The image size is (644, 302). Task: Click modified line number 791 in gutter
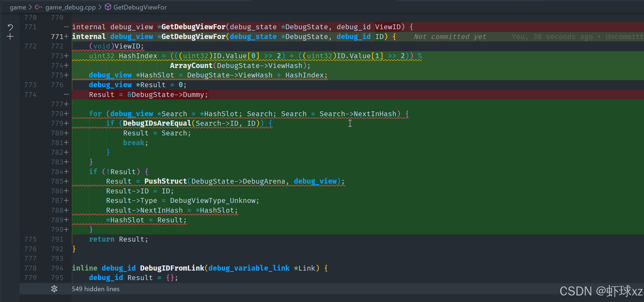(x=57, y=239)
